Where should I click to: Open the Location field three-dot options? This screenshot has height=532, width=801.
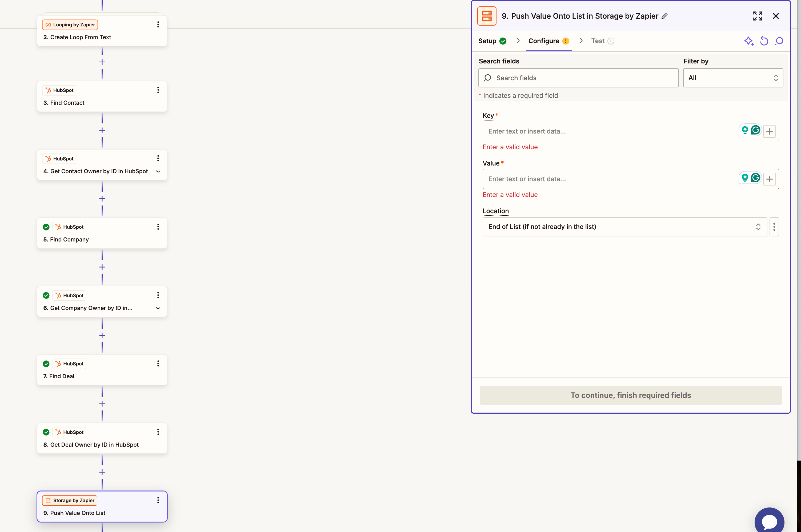774,227
